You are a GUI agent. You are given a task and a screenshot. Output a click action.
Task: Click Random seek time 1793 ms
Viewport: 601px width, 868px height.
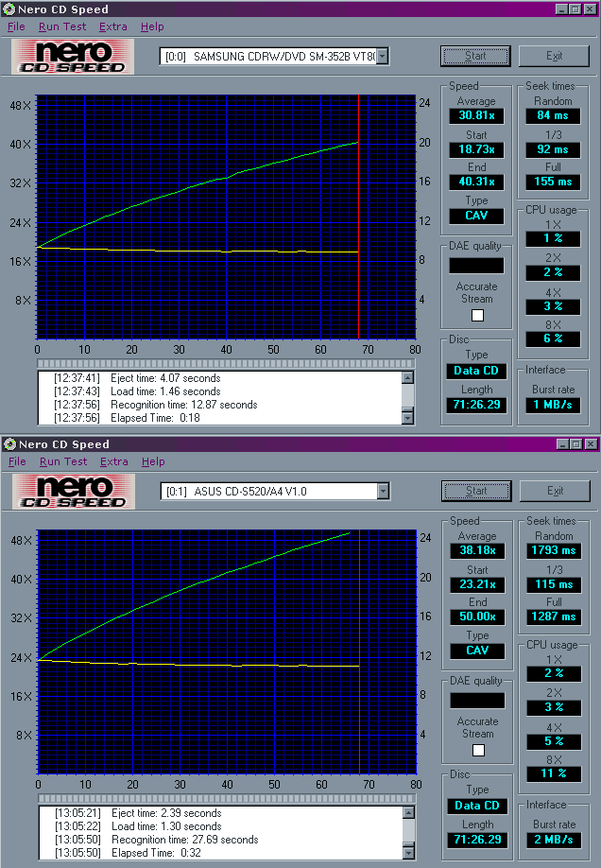[x=554, y=551]
